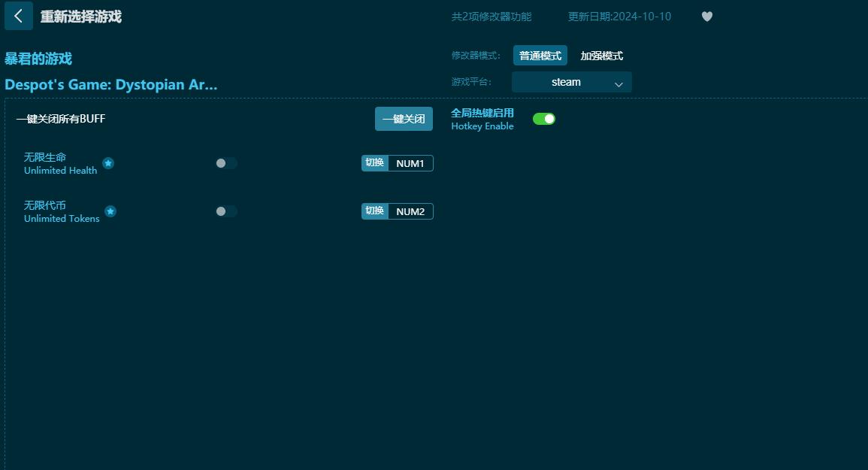Click 更新日期:2024-10-10 text
The image size is (868, 470).
tap(619, 17)
